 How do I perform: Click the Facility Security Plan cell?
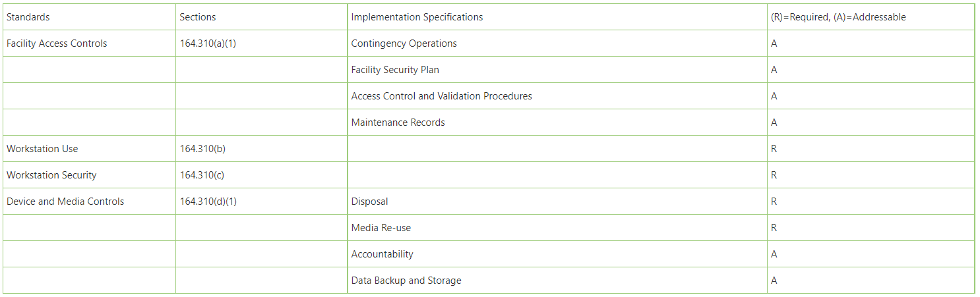click(x=557, y=70)
